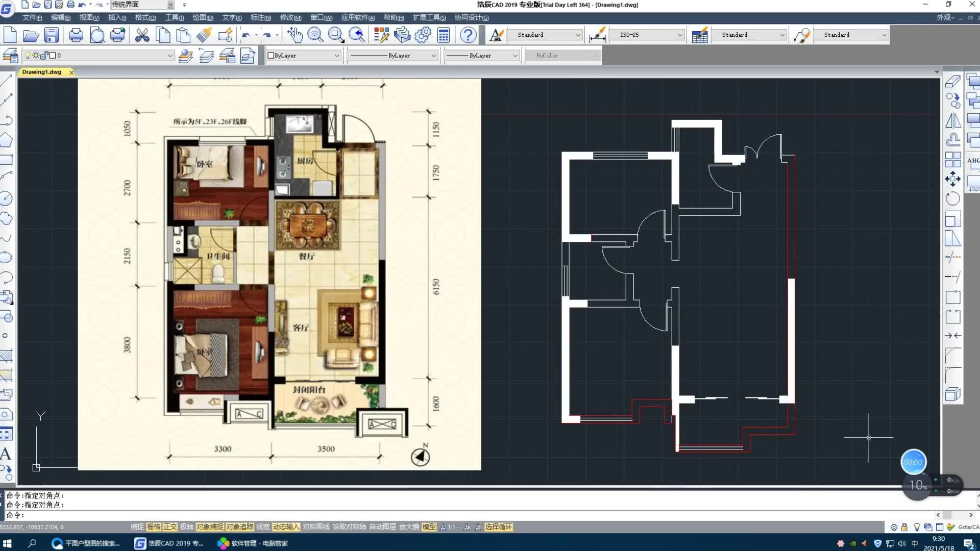The width and height of the screenshot is (980, 551).
Task: Click the New drawing icon in main toolbar
Action: point(10,35)
